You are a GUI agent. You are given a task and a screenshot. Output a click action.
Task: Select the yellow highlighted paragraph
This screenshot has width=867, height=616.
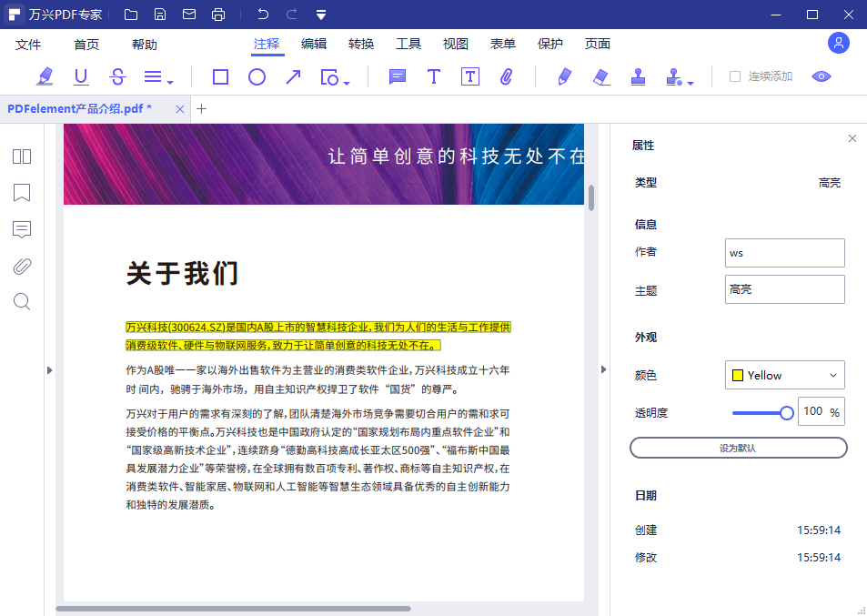click(x=318, y=336)
